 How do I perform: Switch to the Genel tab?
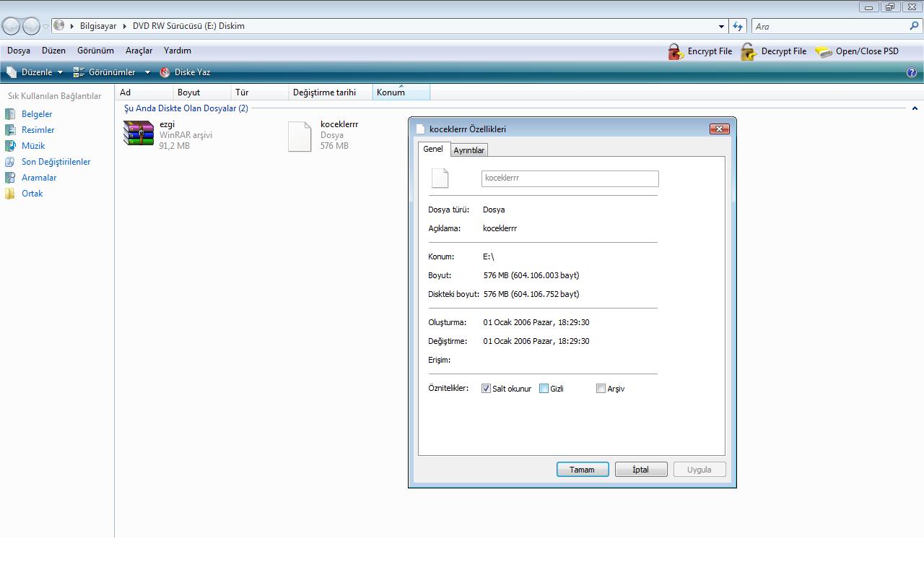(x=433, y=149)
